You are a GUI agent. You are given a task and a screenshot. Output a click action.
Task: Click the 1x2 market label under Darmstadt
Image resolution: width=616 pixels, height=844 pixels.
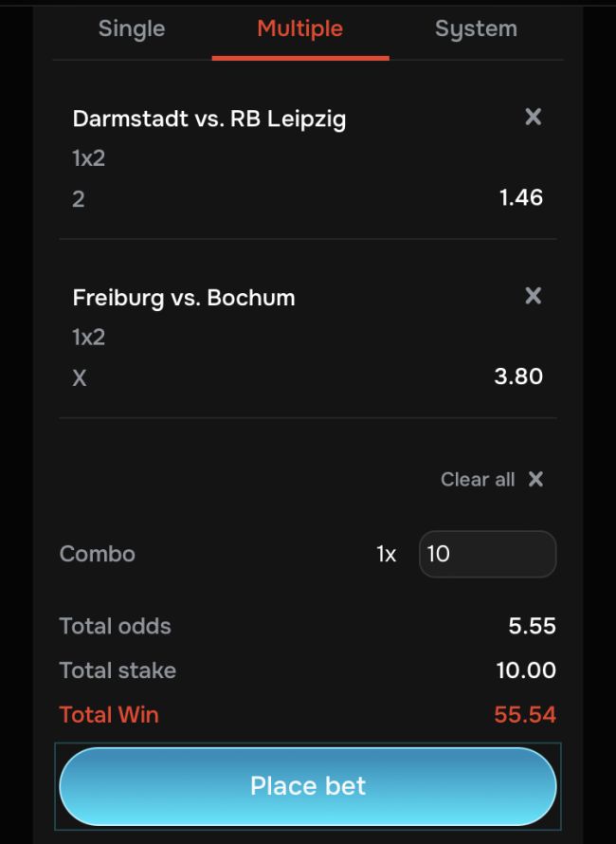[89, 158]
